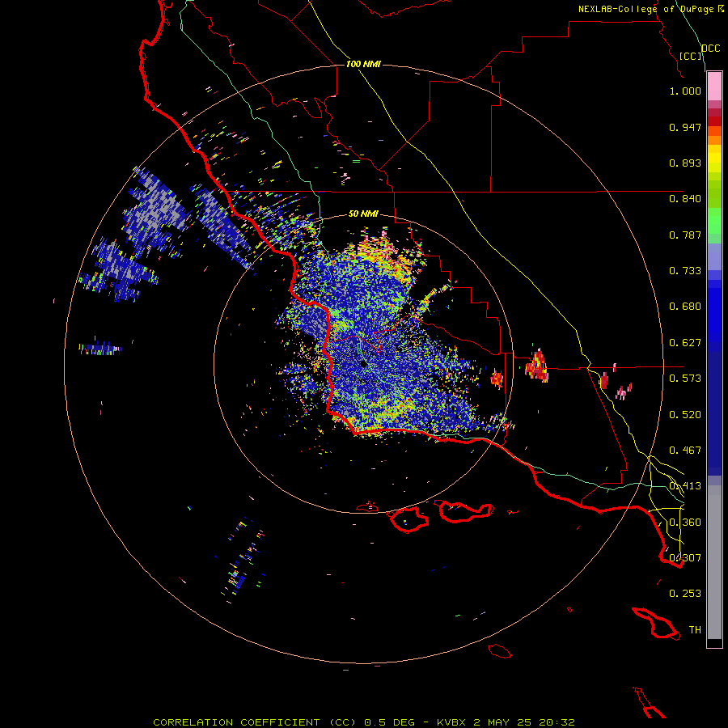Select the 0.253 legend value

685,594
